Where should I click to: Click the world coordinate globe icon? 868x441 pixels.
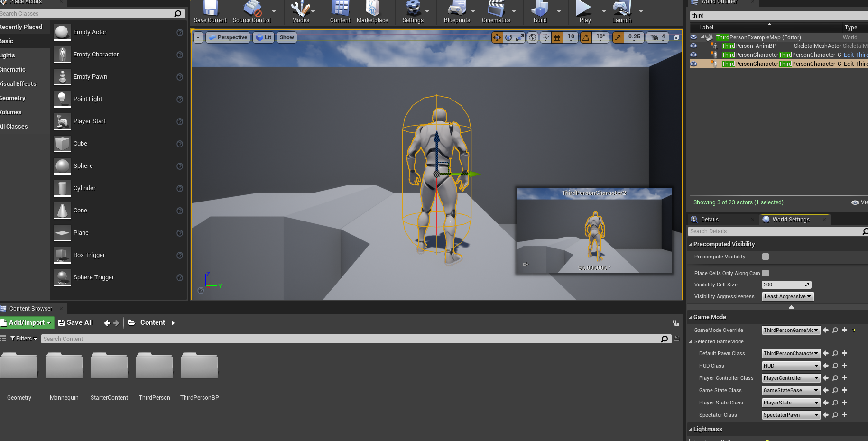(x=533, y=37)
